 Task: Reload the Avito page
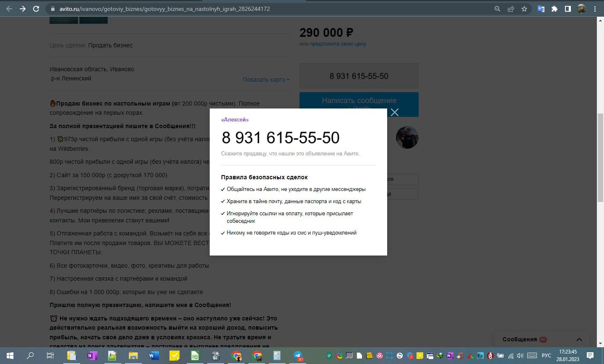pos(36,9)
